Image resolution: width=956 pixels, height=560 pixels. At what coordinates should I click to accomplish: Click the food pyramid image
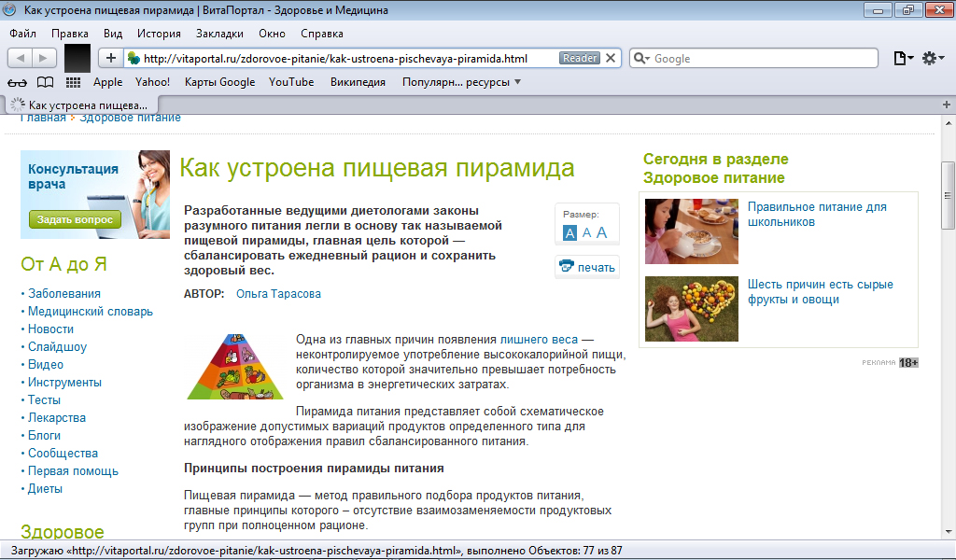[x=235, y=367]
